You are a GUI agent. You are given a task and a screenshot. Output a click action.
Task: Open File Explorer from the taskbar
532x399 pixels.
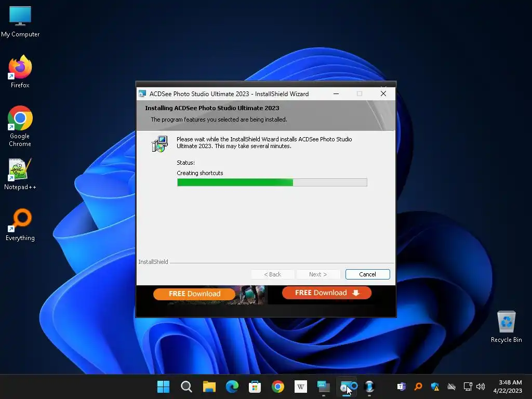(x=209, y=387)
